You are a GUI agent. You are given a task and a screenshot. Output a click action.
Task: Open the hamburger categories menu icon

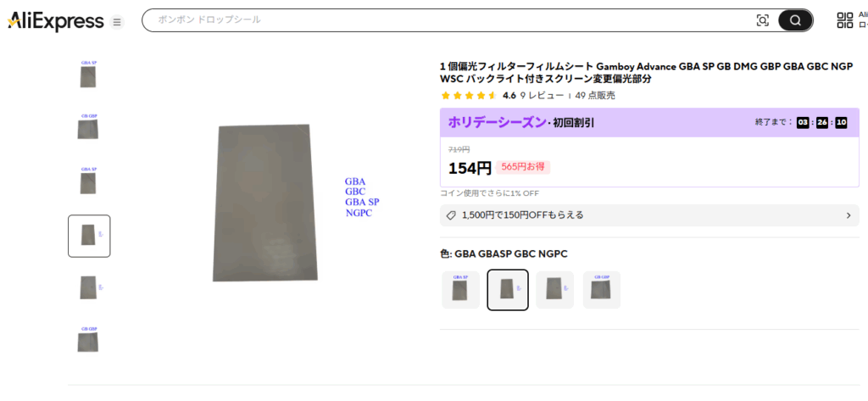tap(117, 22)
